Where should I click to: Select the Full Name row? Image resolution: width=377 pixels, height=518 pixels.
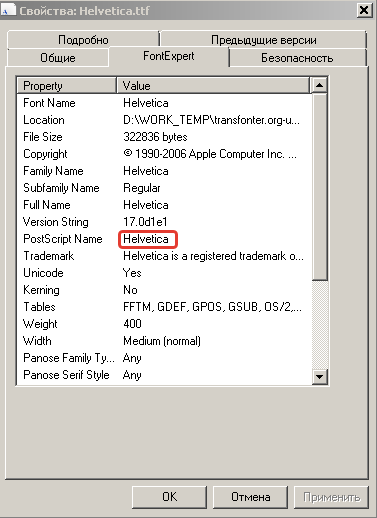tap(164, 205)
